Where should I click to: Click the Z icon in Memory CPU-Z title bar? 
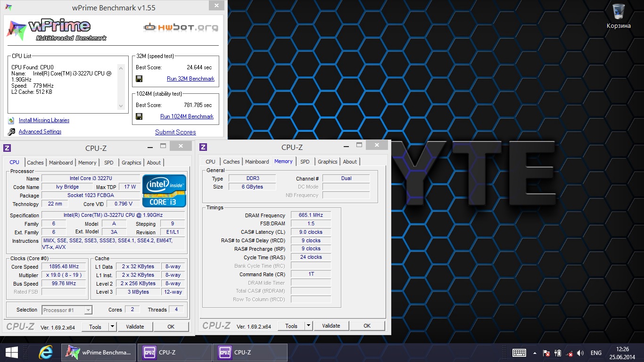pos(203,147)
